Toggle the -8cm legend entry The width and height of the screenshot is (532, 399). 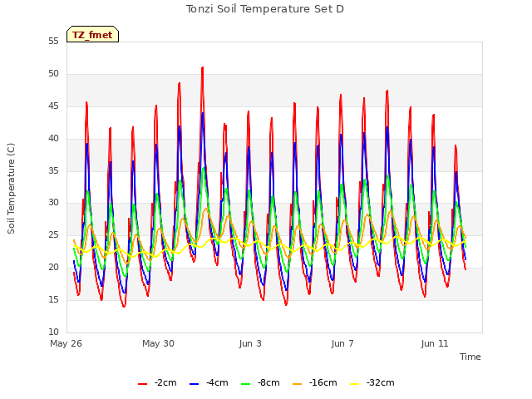coord(260,383)
